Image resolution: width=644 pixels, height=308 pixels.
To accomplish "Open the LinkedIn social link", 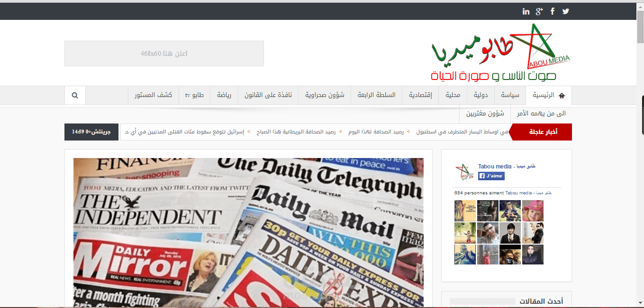I will tap(526, 11).
